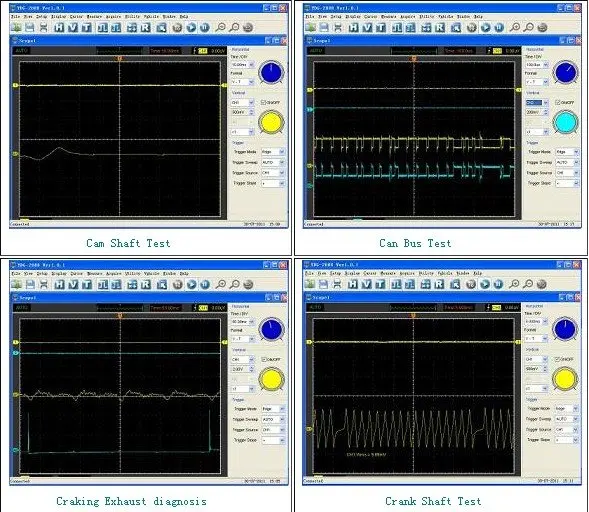
Task: Click the H horizontal icon in Cam Shaft Test window
Action: pyautogui.click(x=59, y=27)
